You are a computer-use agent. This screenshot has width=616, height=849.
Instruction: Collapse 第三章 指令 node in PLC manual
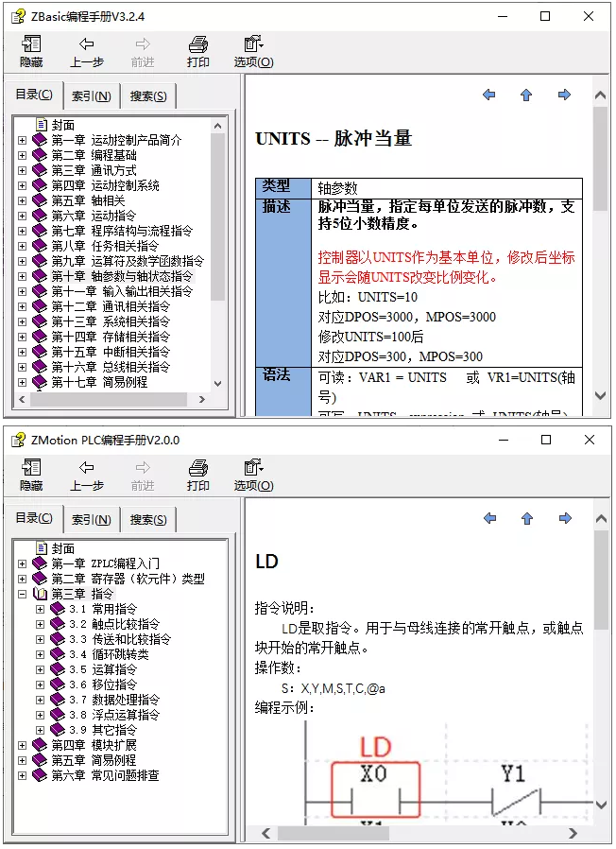point(22,594)
